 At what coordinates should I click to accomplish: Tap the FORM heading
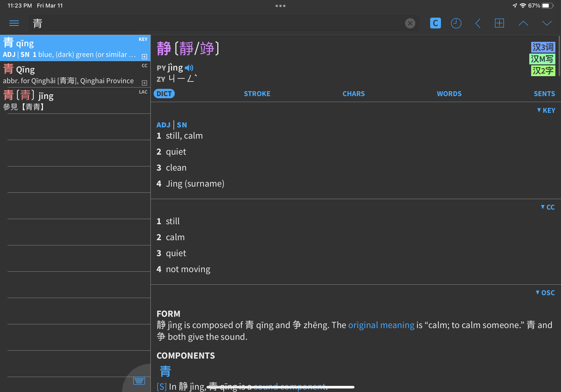click(x=168, y=314)
